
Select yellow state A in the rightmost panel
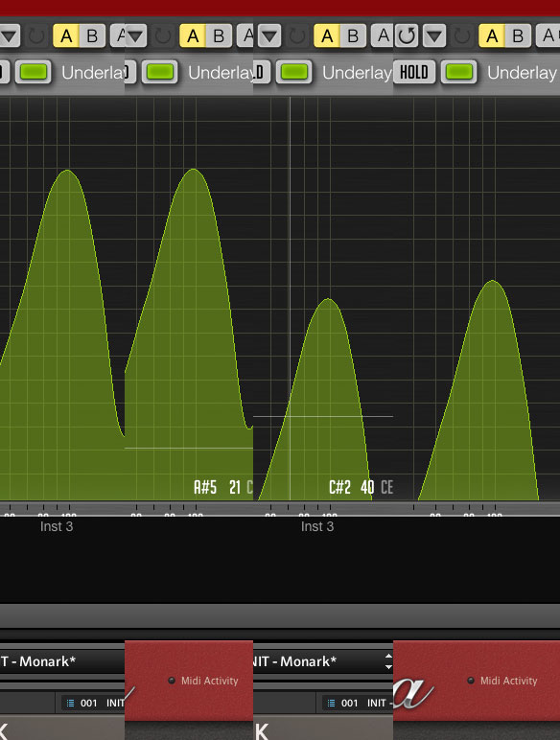coord(492,35)
